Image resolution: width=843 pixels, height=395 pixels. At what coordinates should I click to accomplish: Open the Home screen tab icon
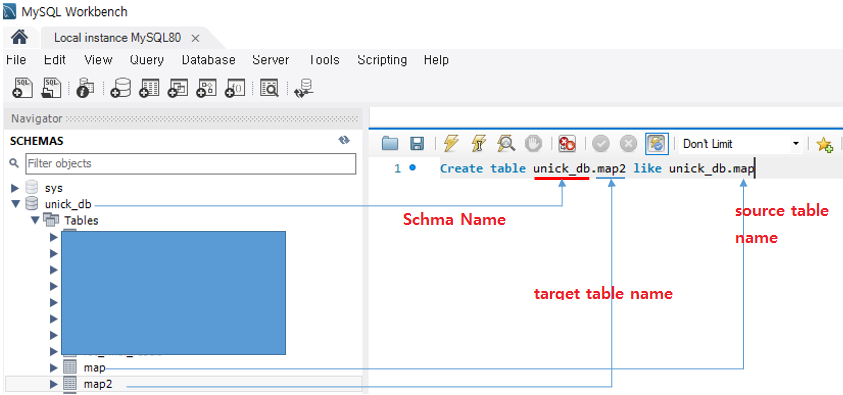(x=19, y=38)
